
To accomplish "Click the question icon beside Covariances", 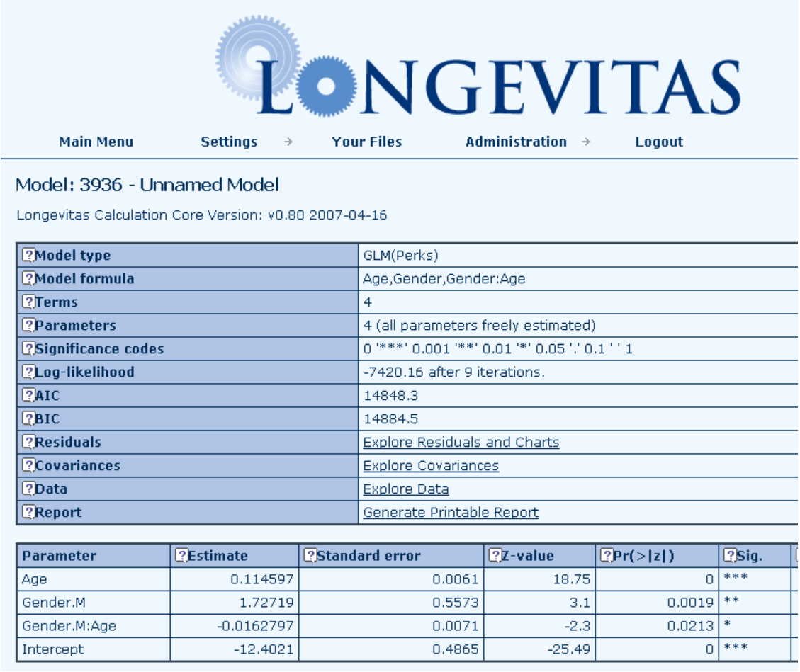I will tap(28, 465).
